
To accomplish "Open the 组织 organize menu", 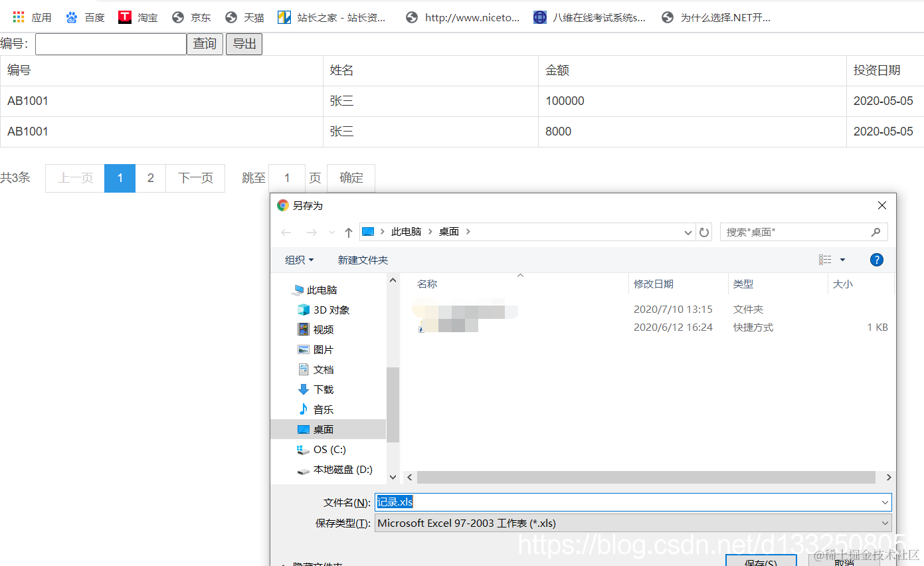I will pos(300,260).
